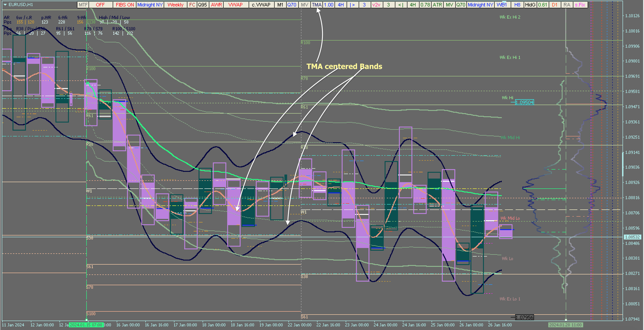Toggle the FIBS ON button
Image resolution: width=644 pixels, height=330 pixels.
pyautogui.click(x=125, y=5)
